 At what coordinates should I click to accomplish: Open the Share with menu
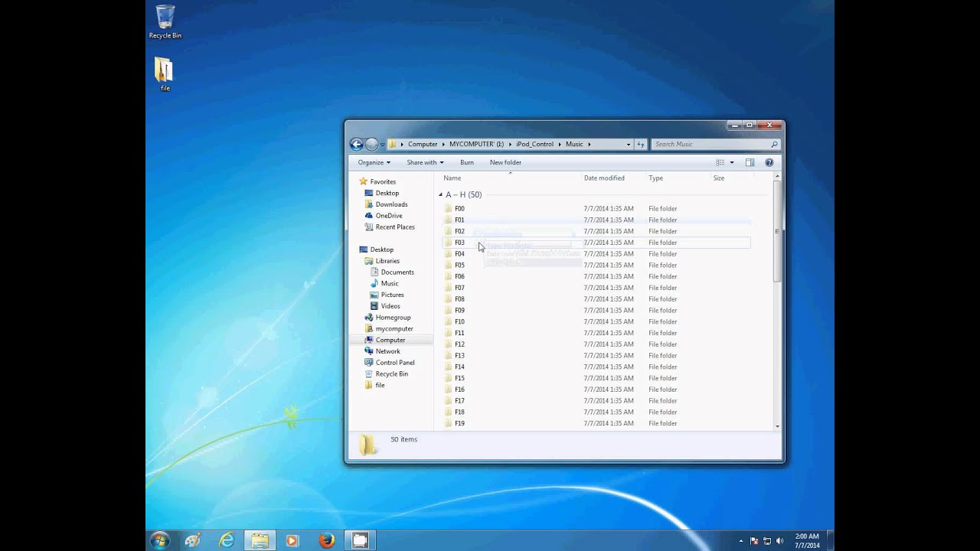pyautogui.click(x=425, y=162)
